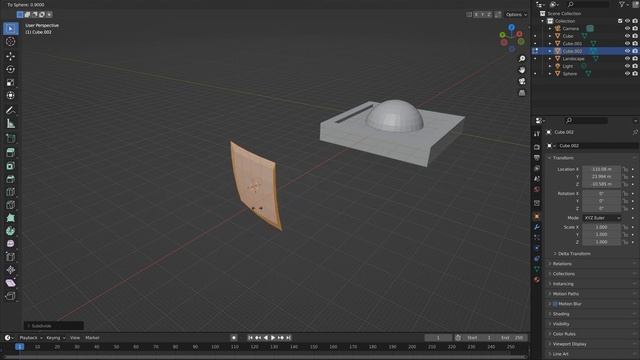Select the Inset Faces tool
This screenshot has width=640, height=360.
(11, 166)
